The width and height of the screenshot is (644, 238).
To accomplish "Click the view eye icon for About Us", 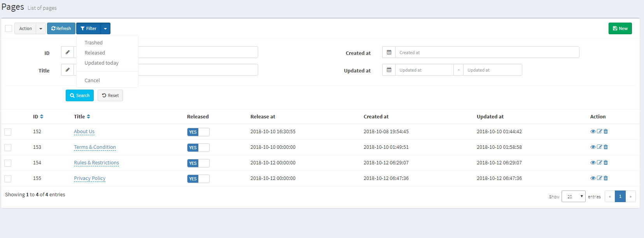I will pyautogui.click(x=593, y=131).
